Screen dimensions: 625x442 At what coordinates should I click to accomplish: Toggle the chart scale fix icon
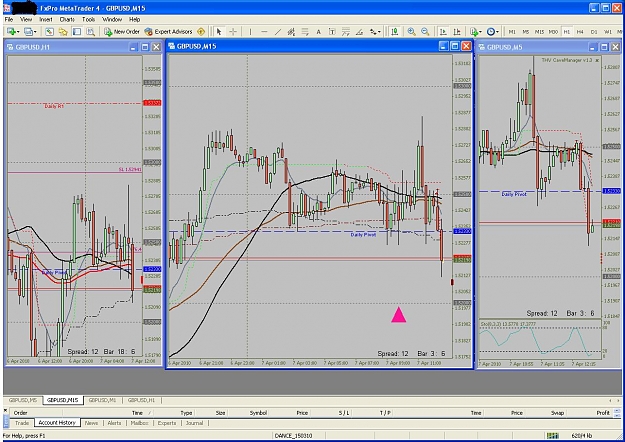click(395, 31)
